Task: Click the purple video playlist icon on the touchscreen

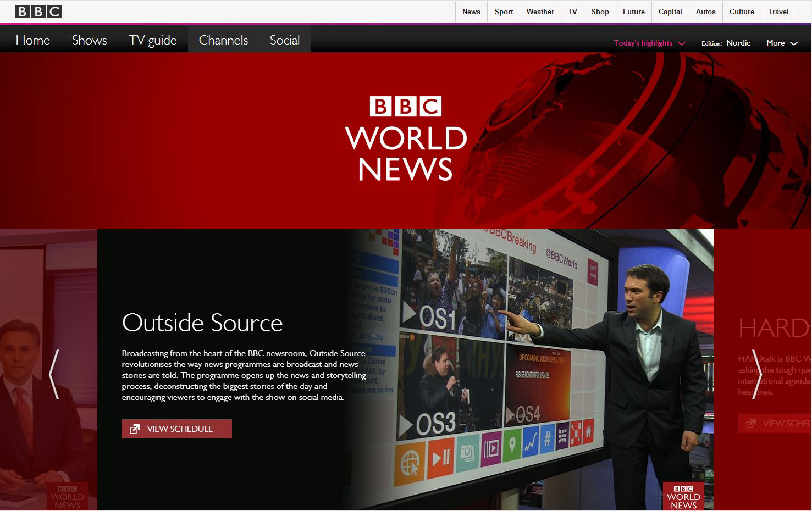Action: tap(491, 448)
